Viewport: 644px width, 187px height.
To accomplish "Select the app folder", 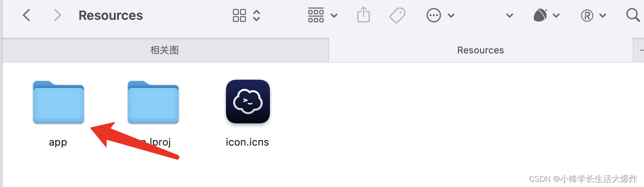I will [x=58, y=113].
